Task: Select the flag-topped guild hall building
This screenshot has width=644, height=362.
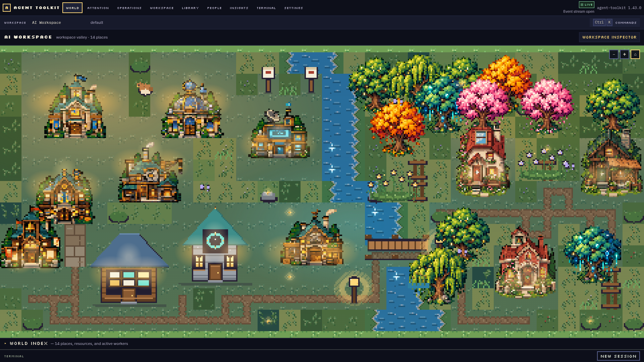Action: click(x=75, y=107)
